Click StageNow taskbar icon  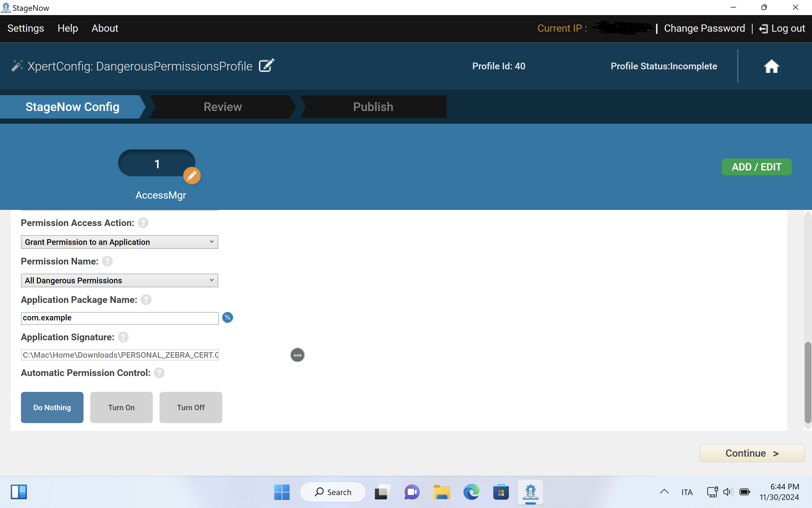[531, 492]
